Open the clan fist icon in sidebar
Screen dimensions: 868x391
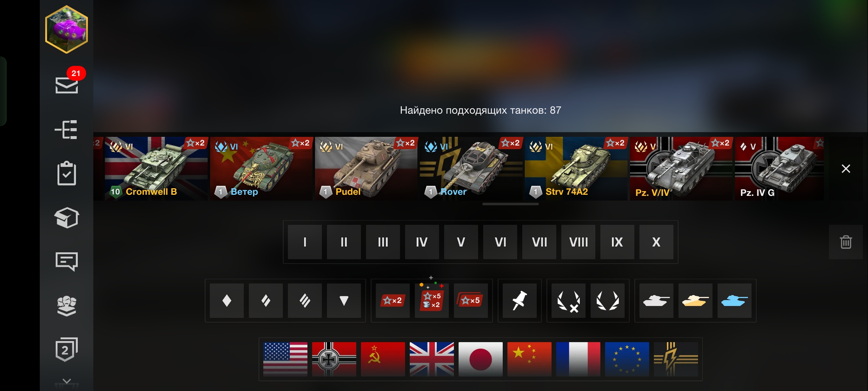click(x=67, y=306)
